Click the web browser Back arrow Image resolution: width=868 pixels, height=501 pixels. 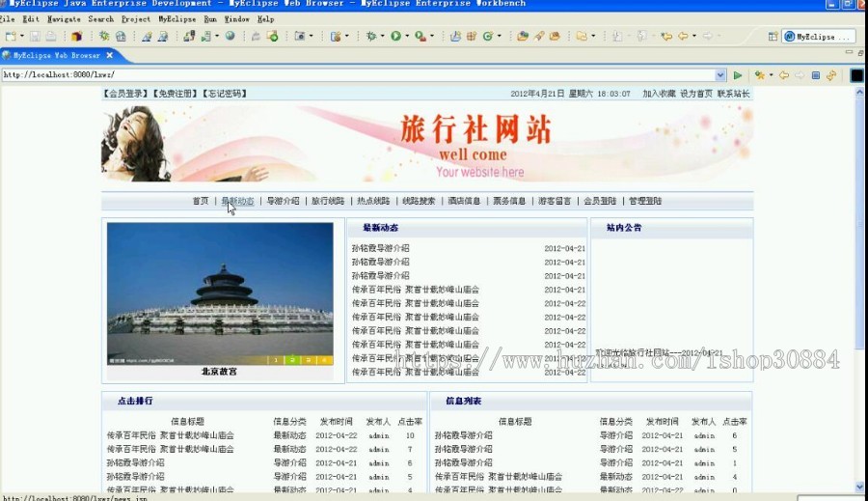(784, 75)
